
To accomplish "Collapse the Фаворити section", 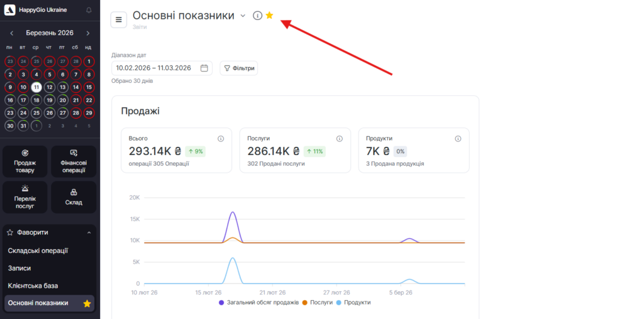I will pyautogui.click(x=89, y=232).
